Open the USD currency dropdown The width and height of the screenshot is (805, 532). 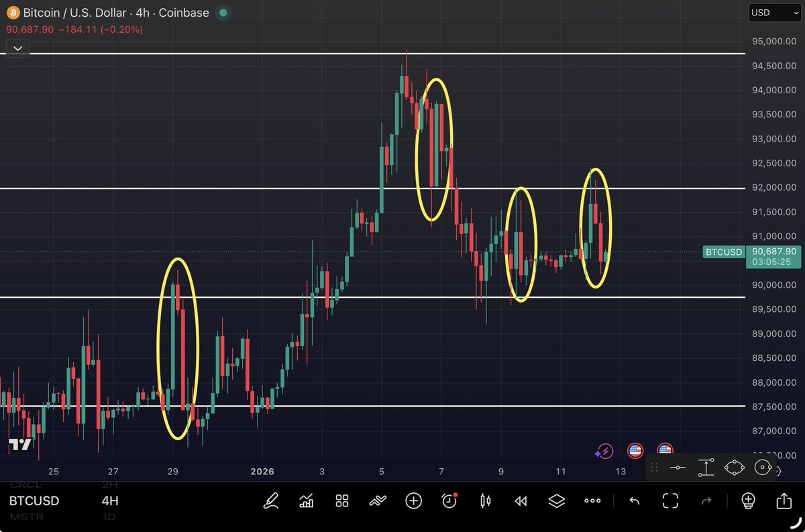[774, 12]
